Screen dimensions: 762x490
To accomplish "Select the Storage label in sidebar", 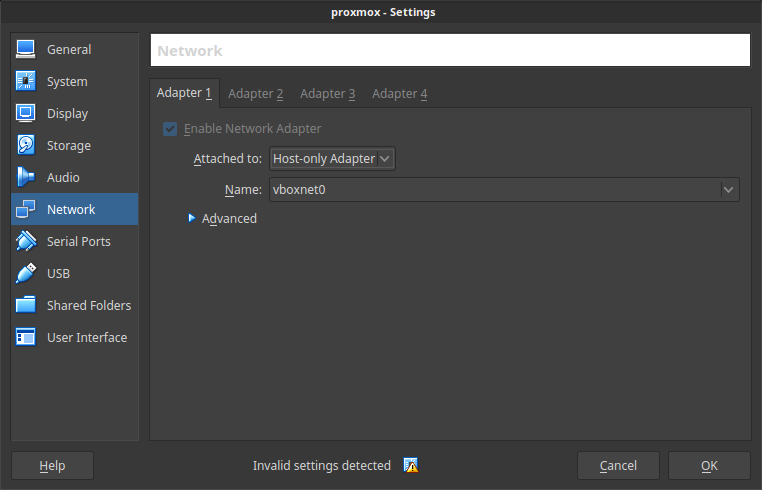I will click(x=69, y=145).
